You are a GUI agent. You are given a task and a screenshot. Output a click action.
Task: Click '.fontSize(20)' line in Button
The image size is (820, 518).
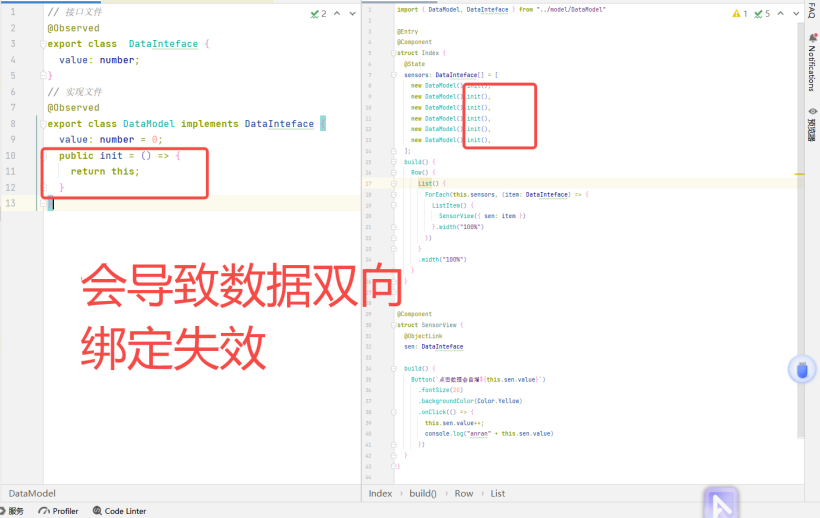click(440, 390)
